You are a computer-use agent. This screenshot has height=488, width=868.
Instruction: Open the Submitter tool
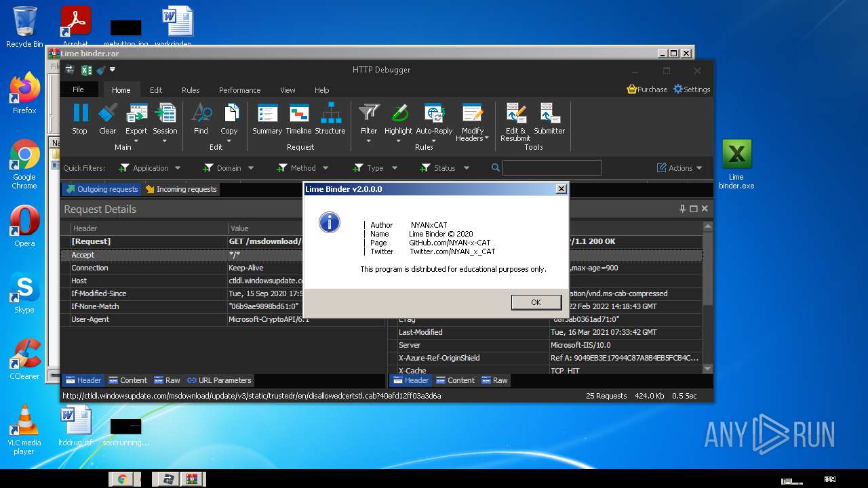point(549,119)
